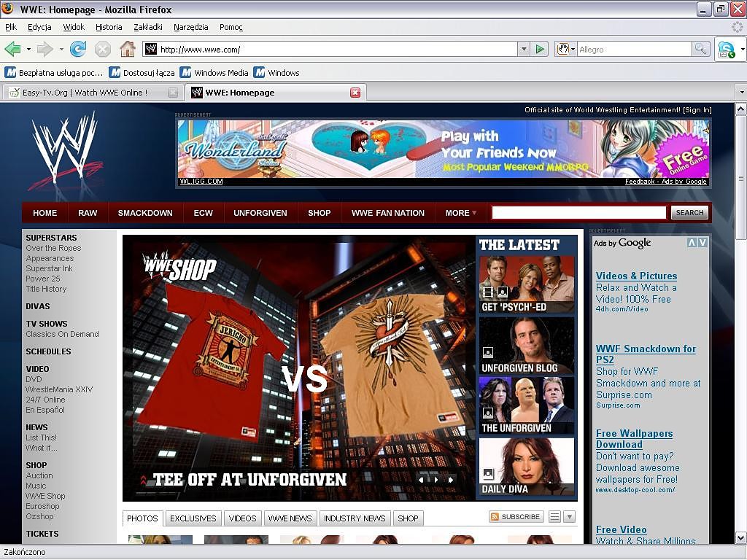Click the magnifier in the Allegro search box
The height and width of the screenshot is (560, 747).
point(700,49)
